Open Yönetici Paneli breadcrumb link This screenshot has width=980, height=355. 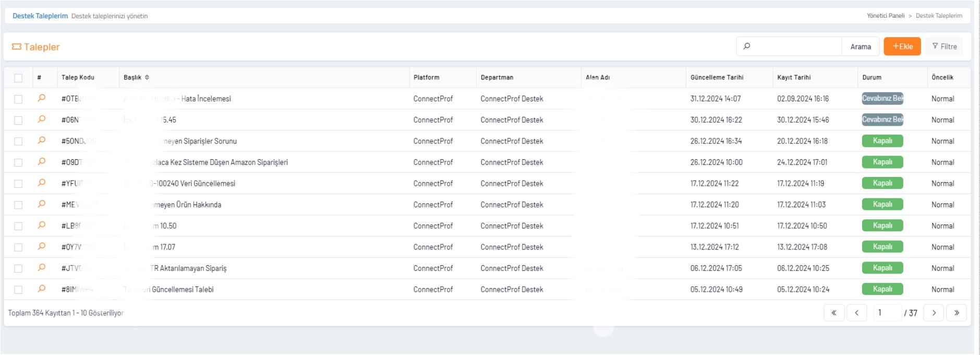coord(885,16)
